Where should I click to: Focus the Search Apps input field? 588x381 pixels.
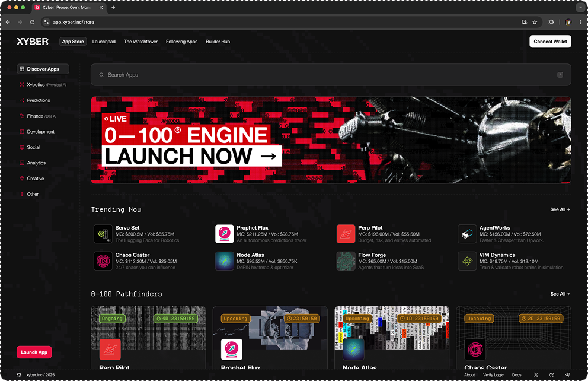point(331,75)
